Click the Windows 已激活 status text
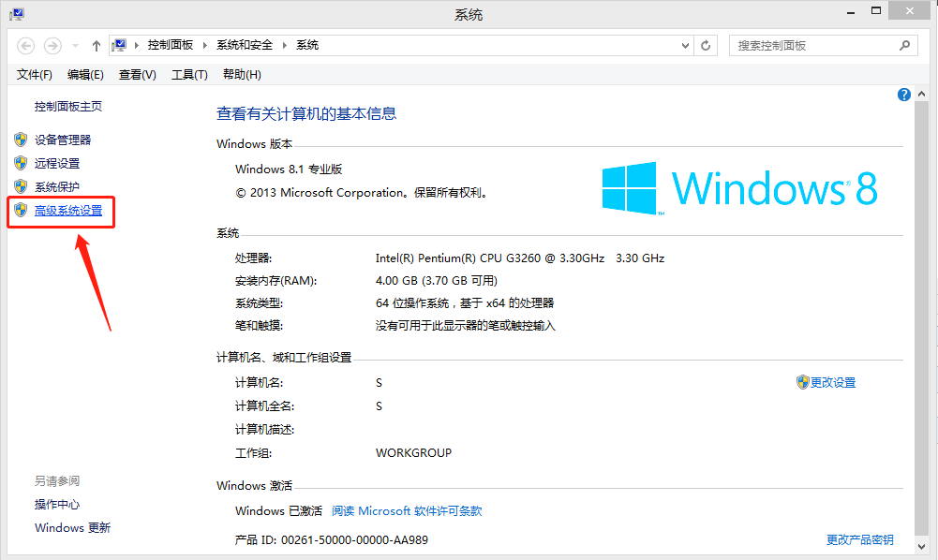This screenshot has width=938, height=560. pyautogui.click(x=278, y=511)
